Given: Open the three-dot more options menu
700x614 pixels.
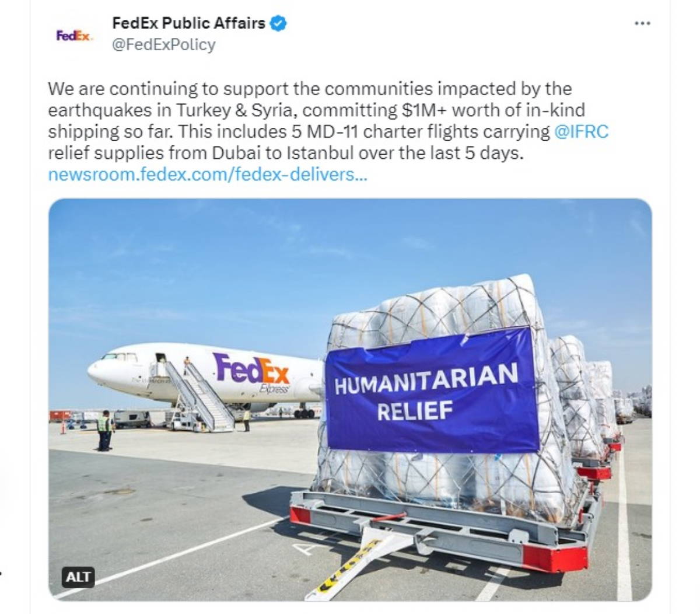Looking at the screenshot, I should (642, 23).
